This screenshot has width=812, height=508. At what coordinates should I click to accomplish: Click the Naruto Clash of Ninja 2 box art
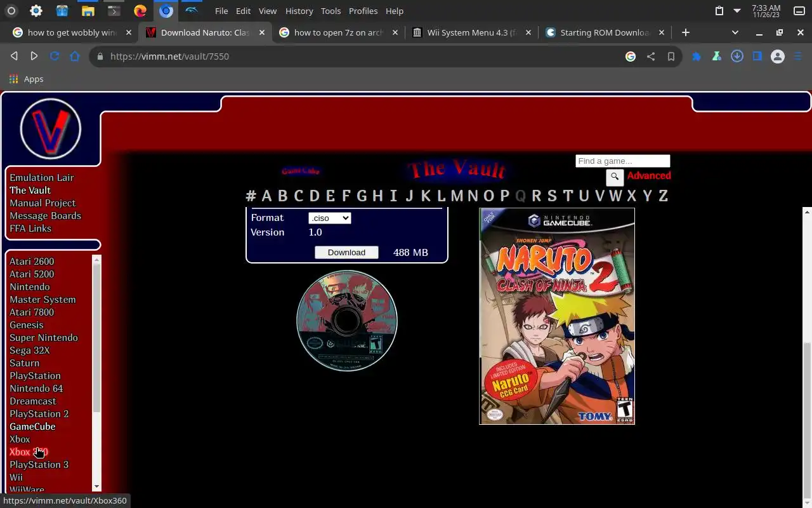[x=557, y=316]
